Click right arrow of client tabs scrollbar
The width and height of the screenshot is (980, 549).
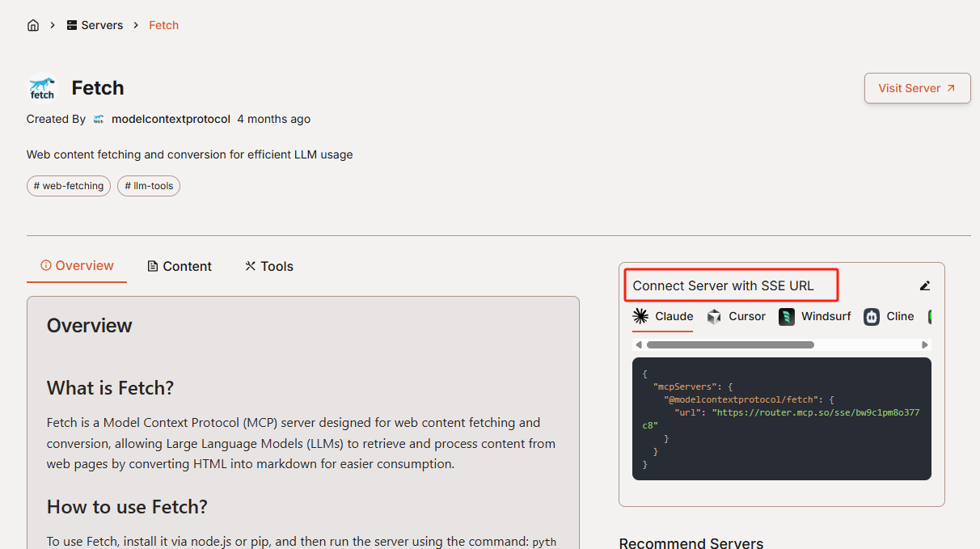pyautogui.click(x=925, y=345)
